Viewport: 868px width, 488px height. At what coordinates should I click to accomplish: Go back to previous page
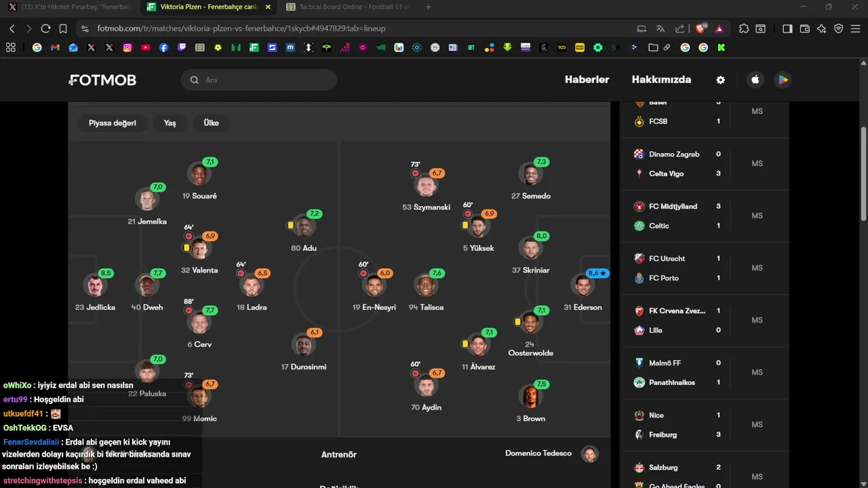(12, 28)
